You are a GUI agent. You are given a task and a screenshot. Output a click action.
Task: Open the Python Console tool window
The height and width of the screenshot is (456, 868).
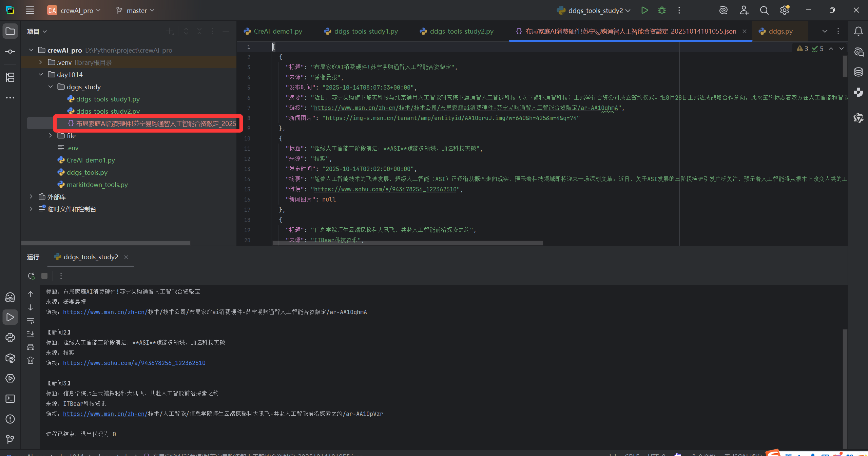[x=10, y=338]
